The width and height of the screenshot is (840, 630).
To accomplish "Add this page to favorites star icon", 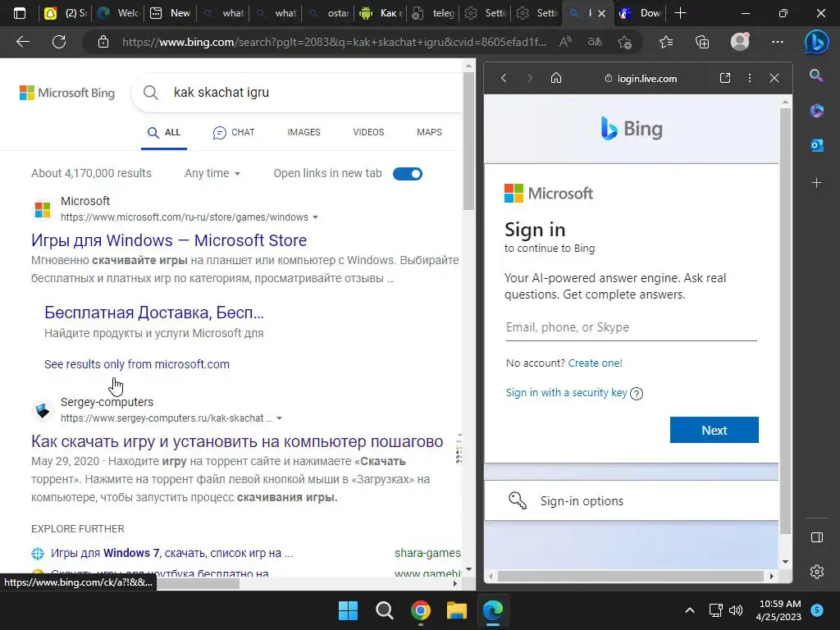I will pos(624,42).
